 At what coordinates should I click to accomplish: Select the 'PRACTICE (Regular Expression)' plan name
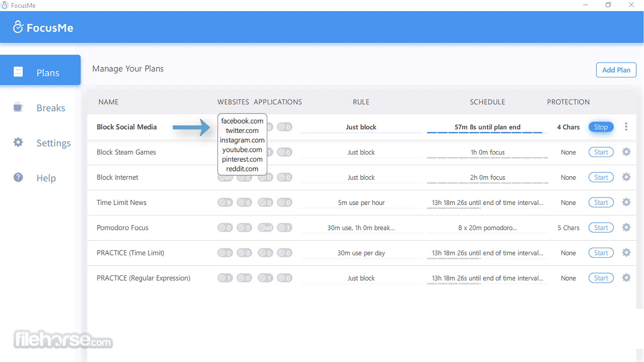[143, 278]
